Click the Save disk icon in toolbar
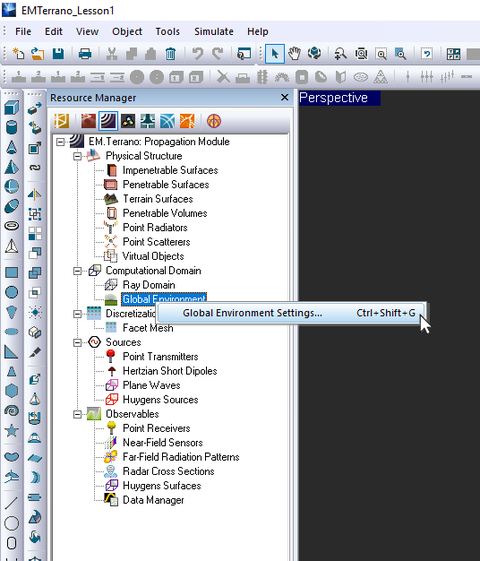480x561 pixels. tap(58, 54)
